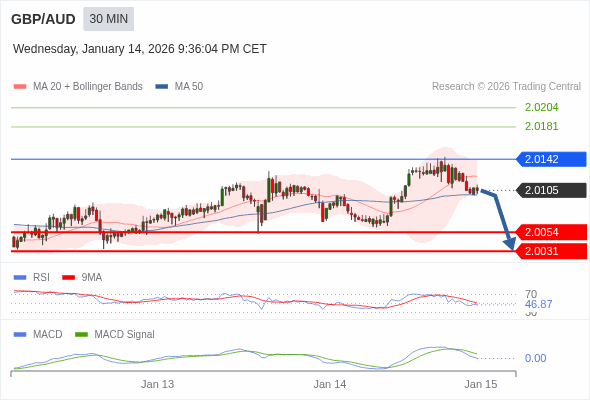Click the black 2.0105 current price tag

[551, 190]
